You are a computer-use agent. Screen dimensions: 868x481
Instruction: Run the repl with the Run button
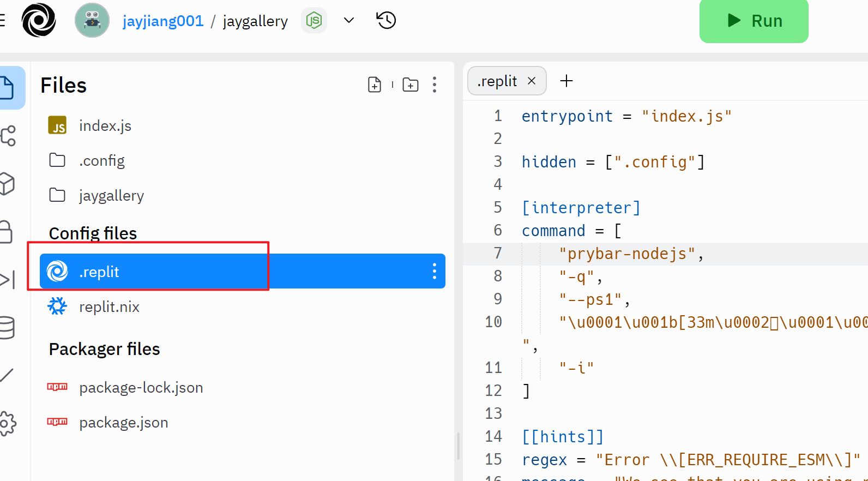pos(754,21)
